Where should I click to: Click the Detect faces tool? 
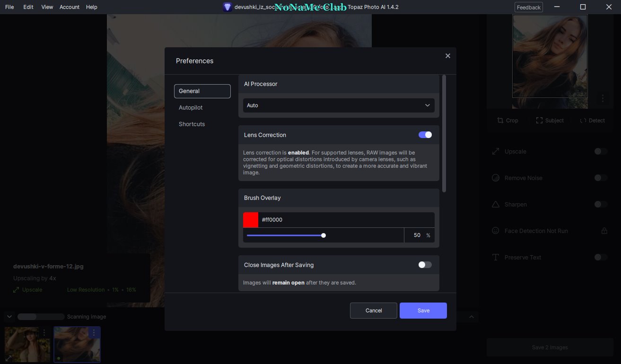[x=592, y=121]
